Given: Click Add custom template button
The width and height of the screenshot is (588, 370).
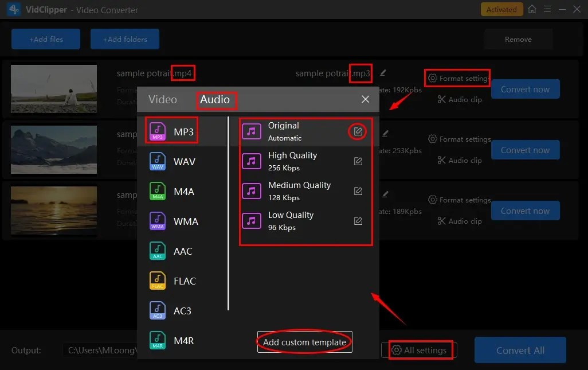Looking at the screenshot, I should click(304, 342).
